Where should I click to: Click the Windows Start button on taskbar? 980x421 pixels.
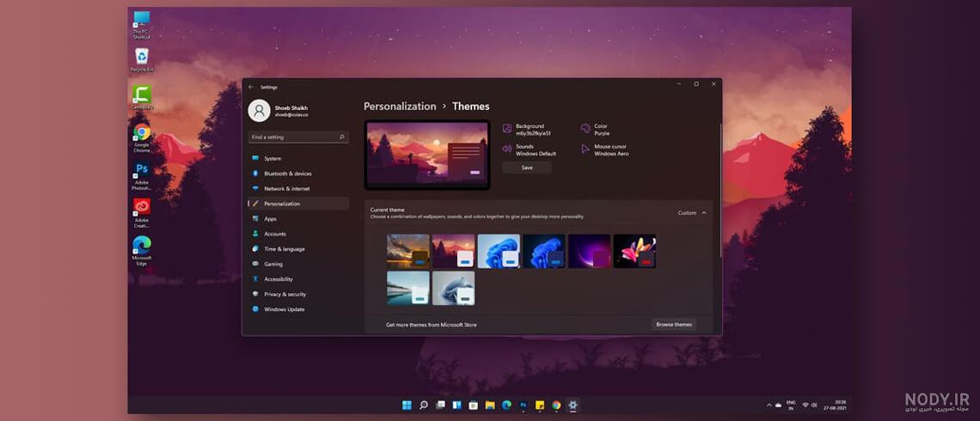pyautogui.click(x=407, y=405)
